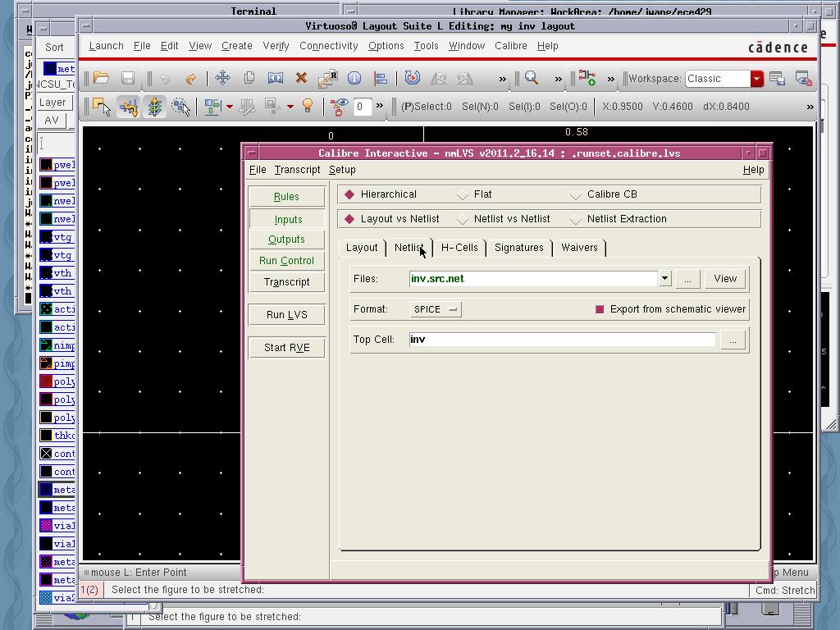Click the red connector icon with green plus
Screen dimensions: 840x630
tap(587, 78)
